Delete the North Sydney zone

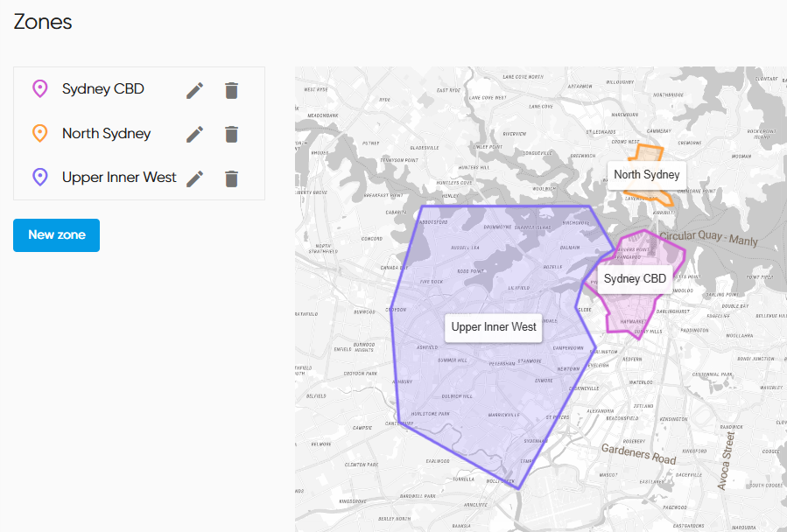pyautogui.click(x=231, y=134)
